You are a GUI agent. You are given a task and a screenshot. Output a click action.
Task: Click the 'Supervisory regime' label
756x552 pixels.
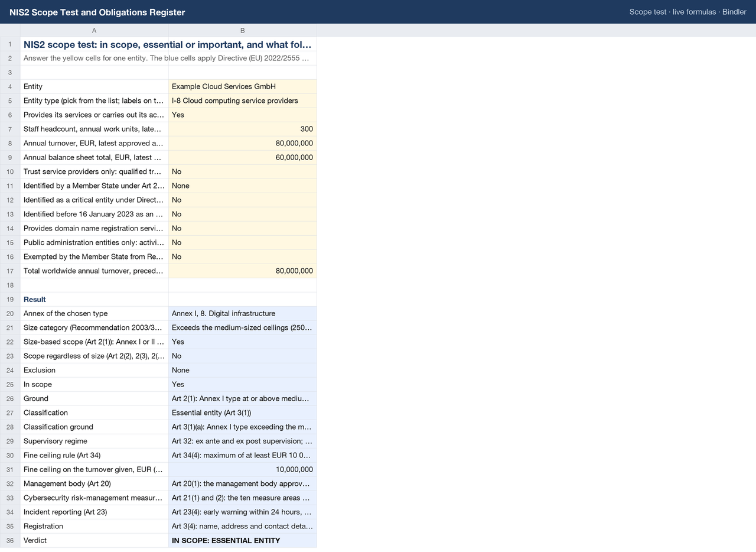coord(94,441)
